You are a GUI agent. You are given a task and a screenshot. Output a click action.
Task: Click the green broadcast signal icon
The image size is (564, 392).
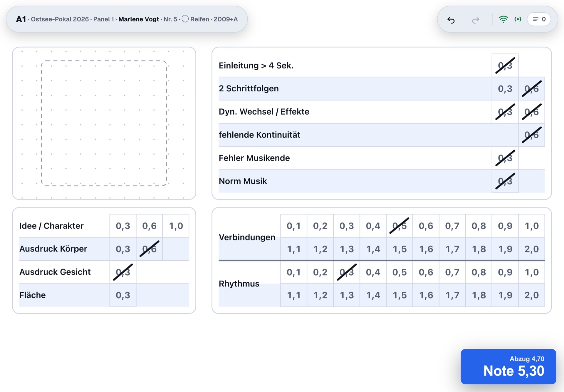(x=518, y=19)
